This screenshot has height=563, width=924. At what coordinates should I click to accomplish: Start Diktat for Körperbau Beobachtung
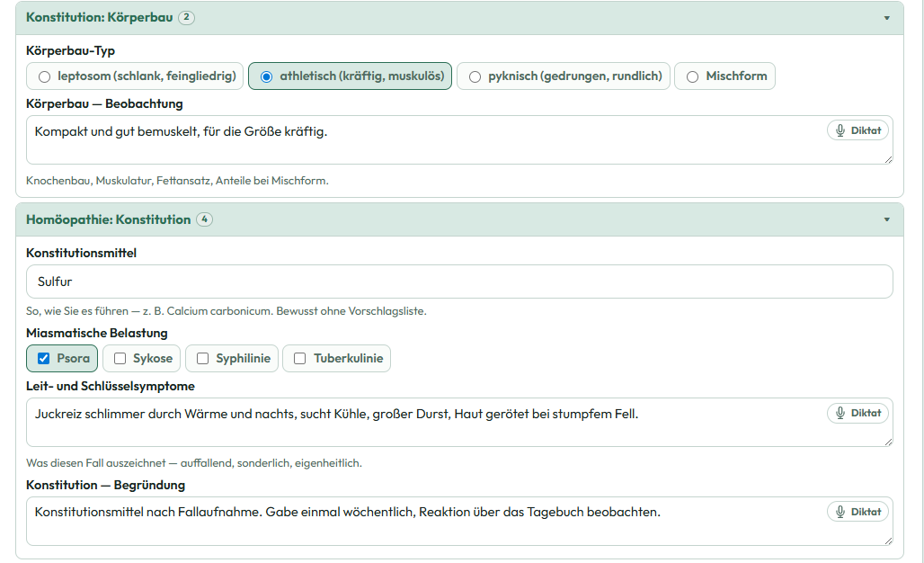point(858,130)
